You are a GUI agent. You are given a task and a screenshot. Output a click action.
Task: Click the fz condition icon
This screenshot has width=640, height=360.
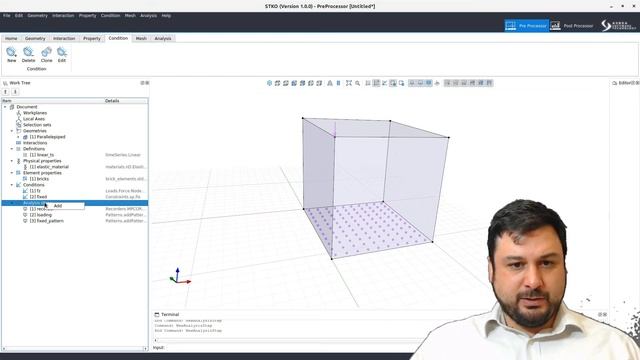tap(25, 191)
